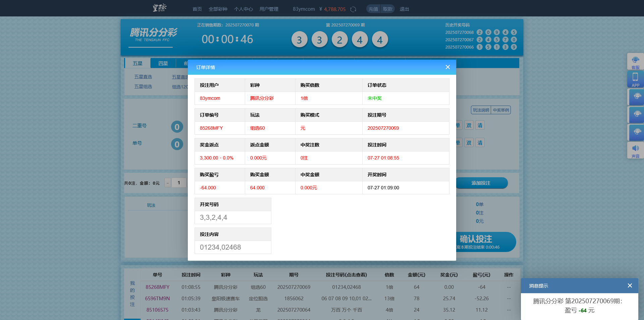Open the 全部彩种 menu
The width and height of the screenshot is (644, 320).
(218, 9)
